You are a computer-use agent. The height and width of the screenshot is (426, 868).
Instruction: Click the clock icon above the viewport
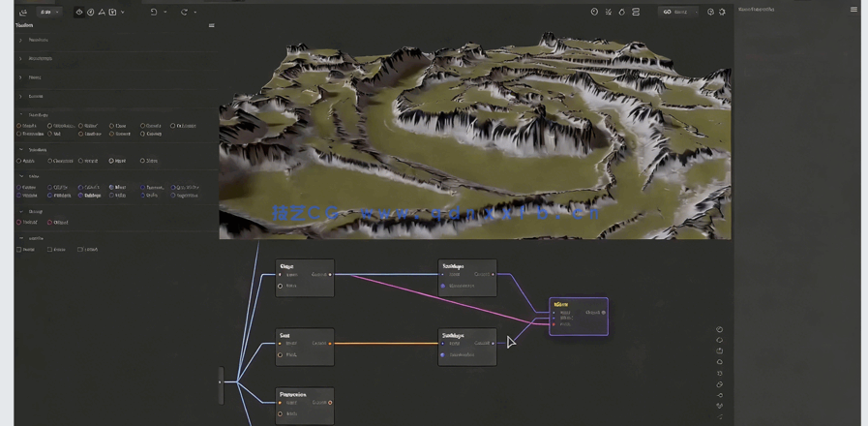[x=594, y=13]
